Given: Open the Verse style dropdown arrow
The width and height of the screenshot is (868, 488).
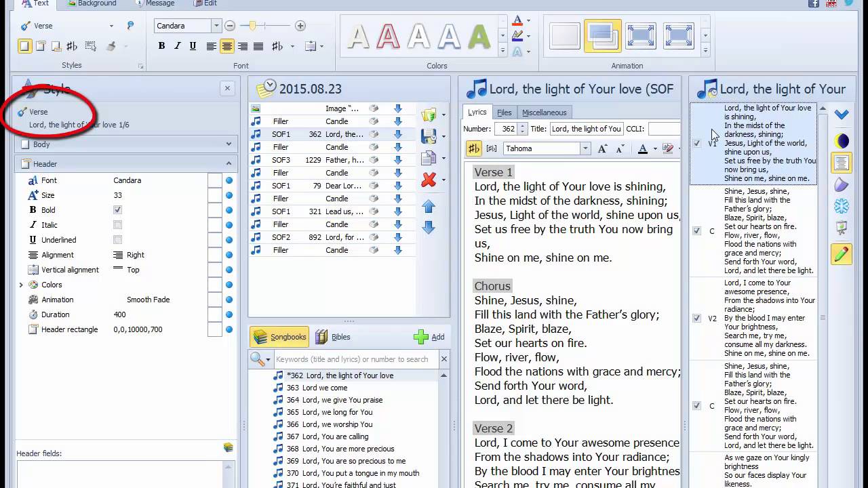Looking at the screenshot, I should [x=112, y=26].
